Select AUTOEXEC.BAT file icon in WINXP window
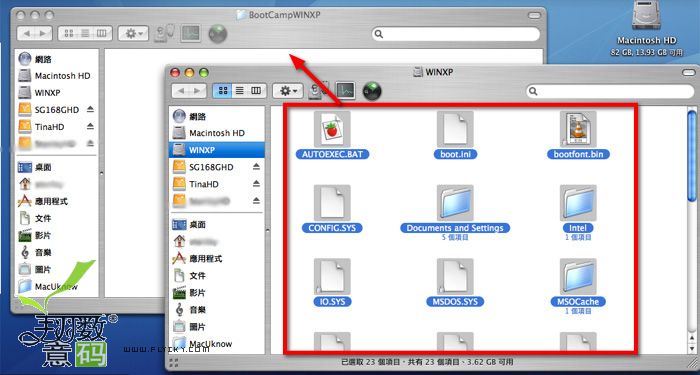Viewport: 700px width, 375px height. (332, 129)
